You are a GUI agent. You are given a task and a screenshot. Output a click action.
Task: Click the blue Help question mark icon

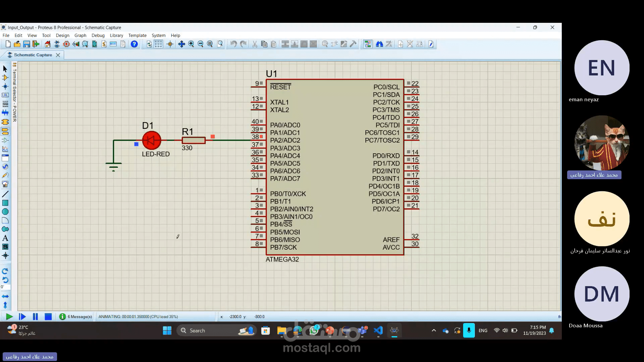[x=134, y=44]
